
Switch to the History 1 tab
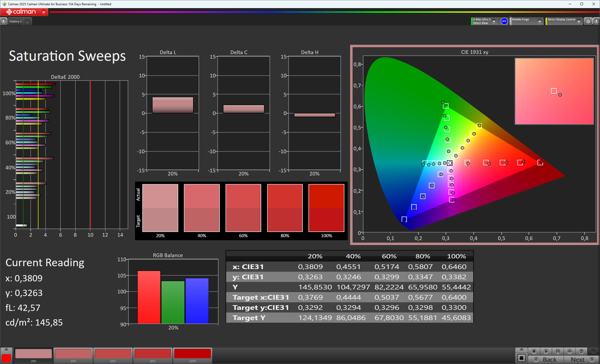15,22
